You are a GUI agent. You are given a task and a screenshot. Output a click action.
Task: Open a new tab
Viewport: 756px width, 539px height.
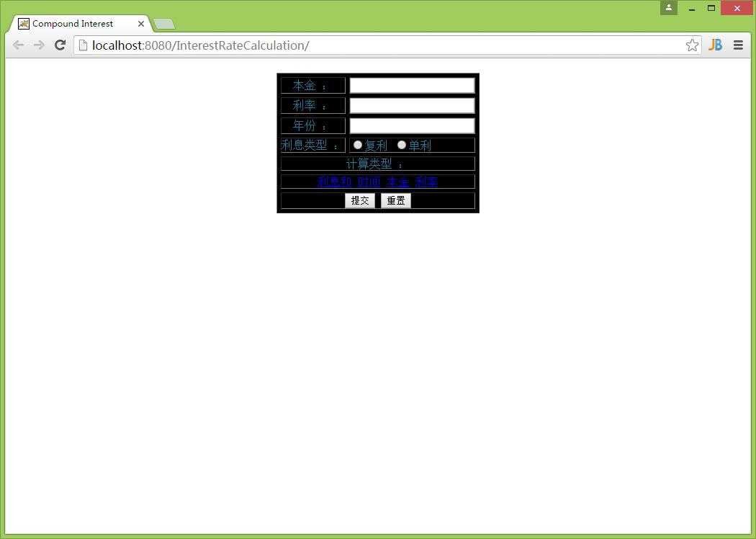(164, 24)
